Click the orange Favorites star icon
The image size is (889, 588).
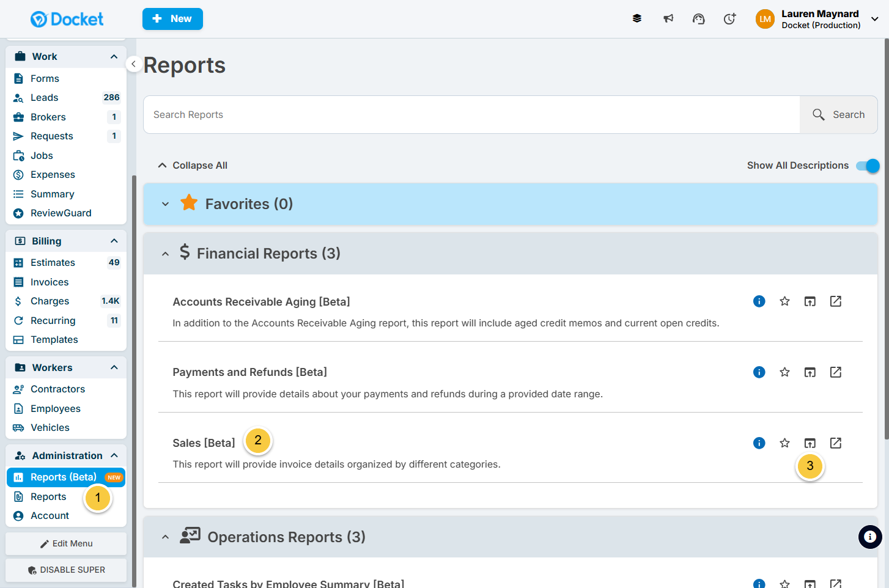[189, 203]
